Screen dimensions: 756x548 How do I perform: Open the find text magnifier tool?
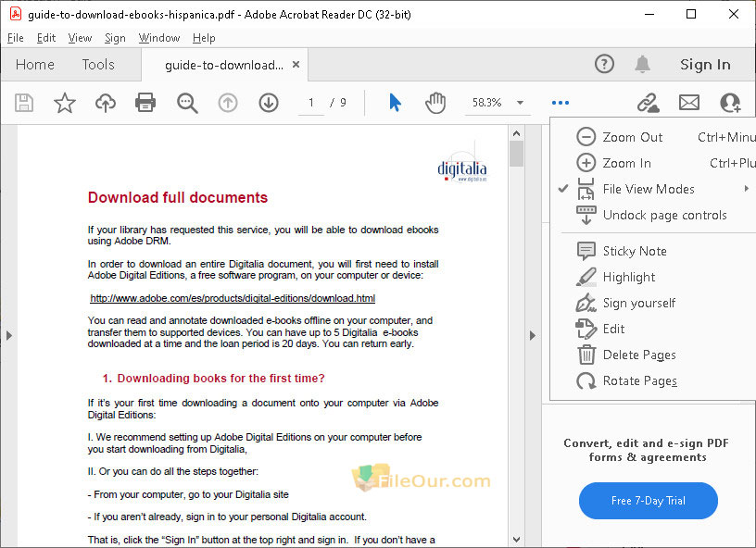click(x=187, y=103)
